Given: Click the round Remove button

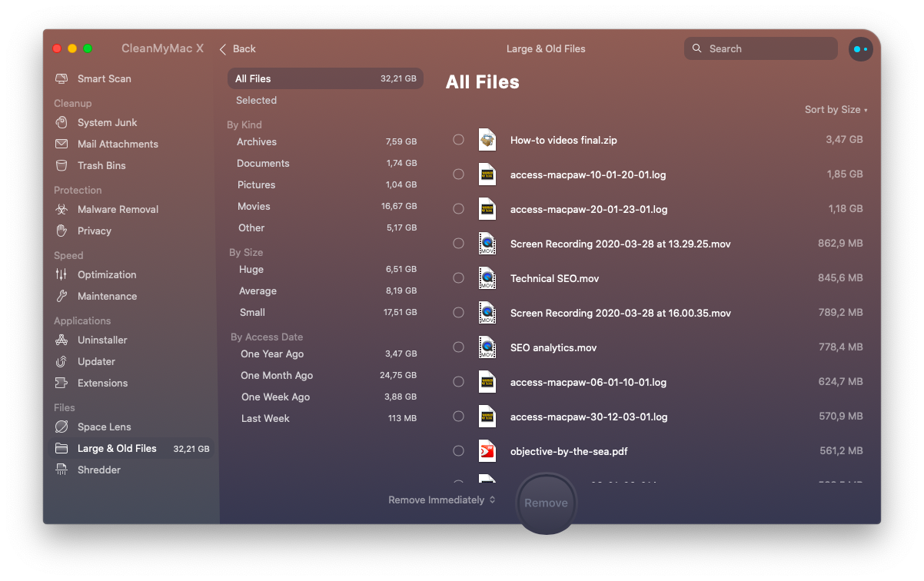Looking at the screenshot, I should point(546,503).
